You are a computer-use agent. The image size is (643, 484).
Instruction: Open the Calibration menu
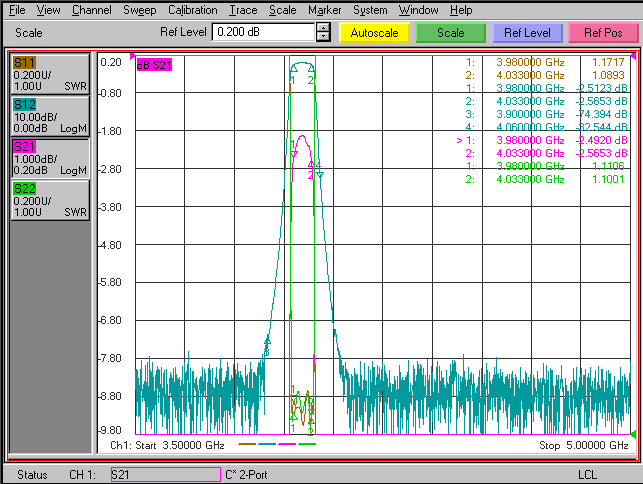pyautogui.click(x=193, y=10)
